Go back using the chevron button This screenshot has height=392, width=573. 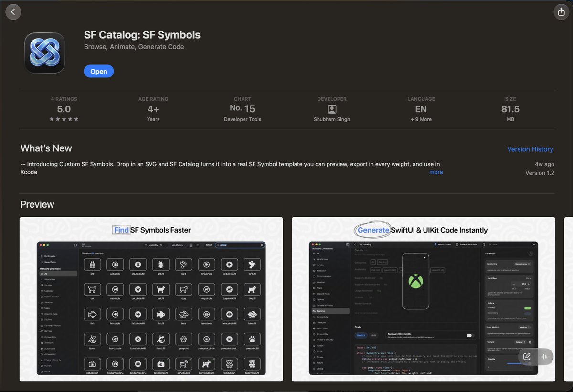click(13, 12)
